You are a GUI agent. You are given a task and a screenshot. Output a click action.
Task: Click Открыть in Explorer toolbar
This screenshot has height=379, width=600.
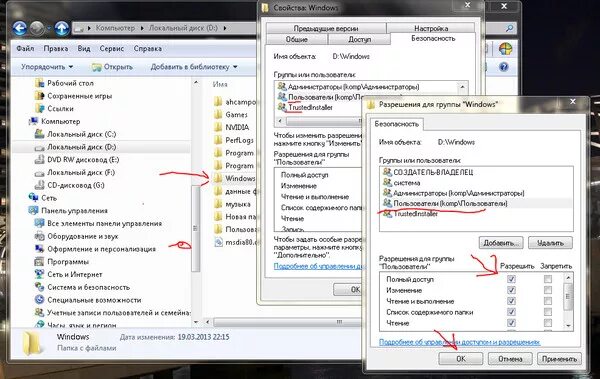coord(112,67)
